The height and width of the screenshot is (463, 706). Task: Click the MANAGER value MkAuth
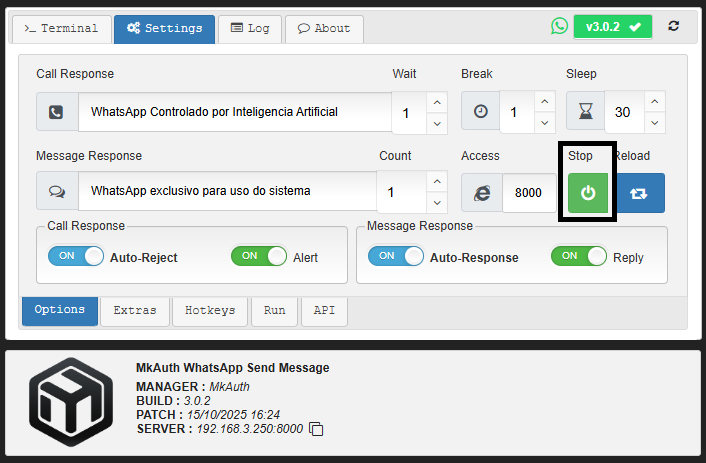(229, 387)
